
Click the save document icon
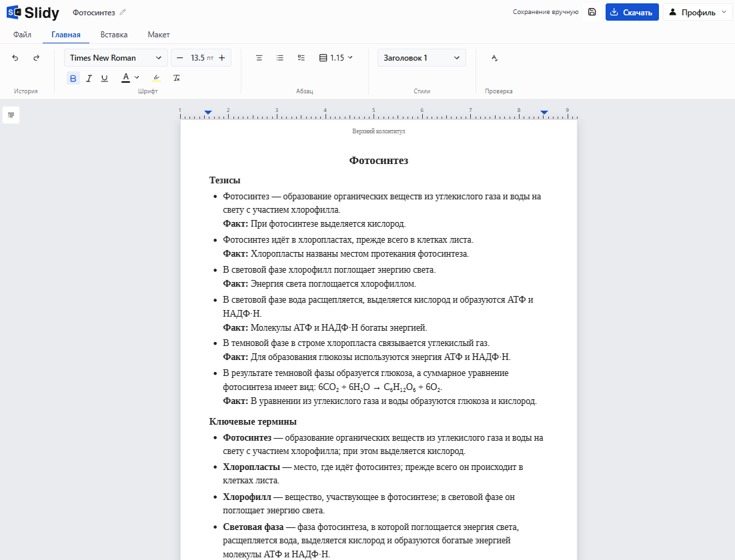tap(592, 12)
